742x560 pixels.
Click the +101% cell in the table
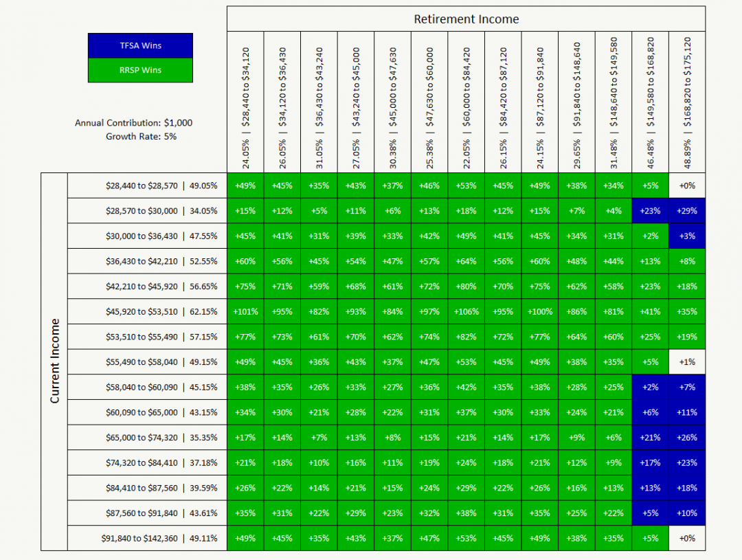pyautogui.click(x=245, y=311)
